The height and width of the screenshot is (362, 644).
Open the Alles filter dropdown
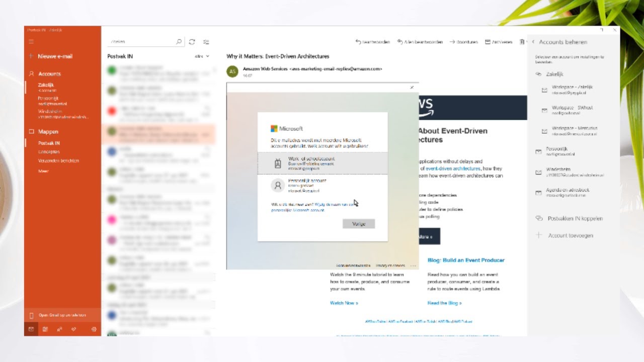pos(202,56)
